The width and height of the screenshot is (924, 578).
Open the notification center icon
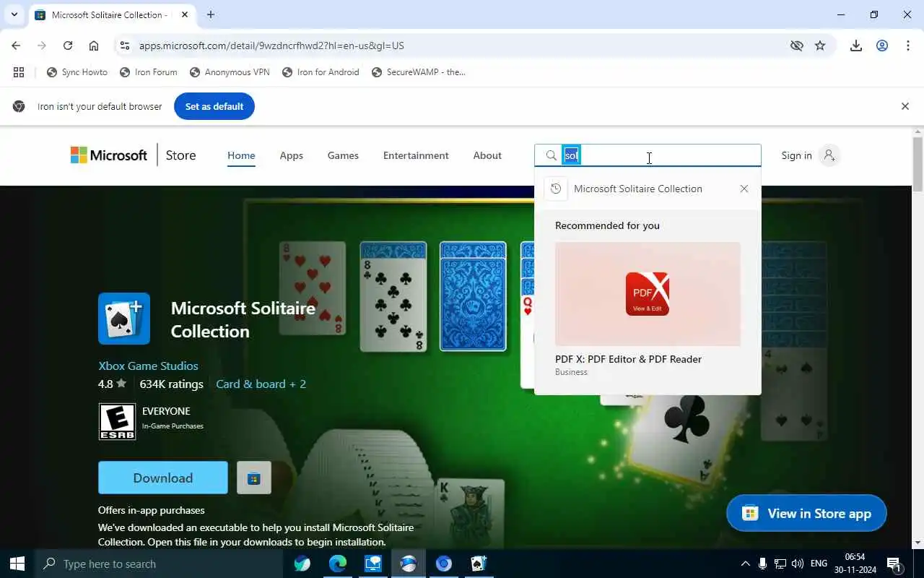coord(894,564)
